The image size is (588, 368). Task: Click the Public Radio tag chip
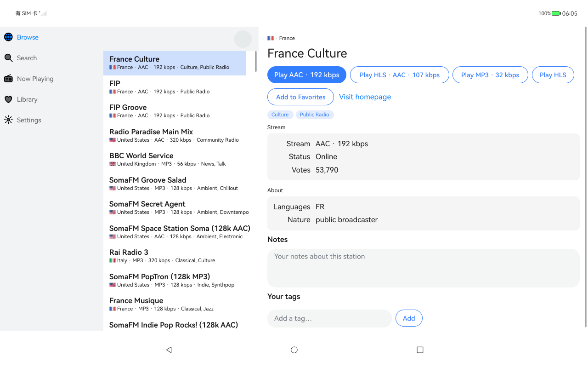[x=315, y=115]
